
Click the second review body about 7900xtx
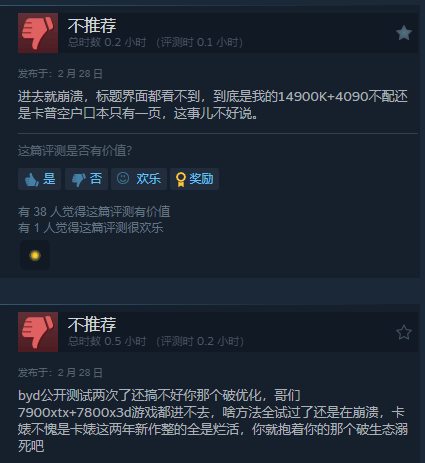coord(213,421)
